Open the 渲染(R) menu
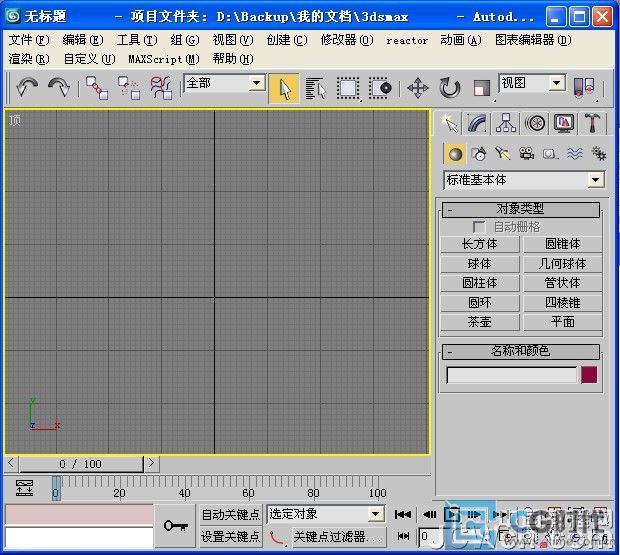Image resolution: width=620 pixels, height=555 pixels. coord(29,59)
